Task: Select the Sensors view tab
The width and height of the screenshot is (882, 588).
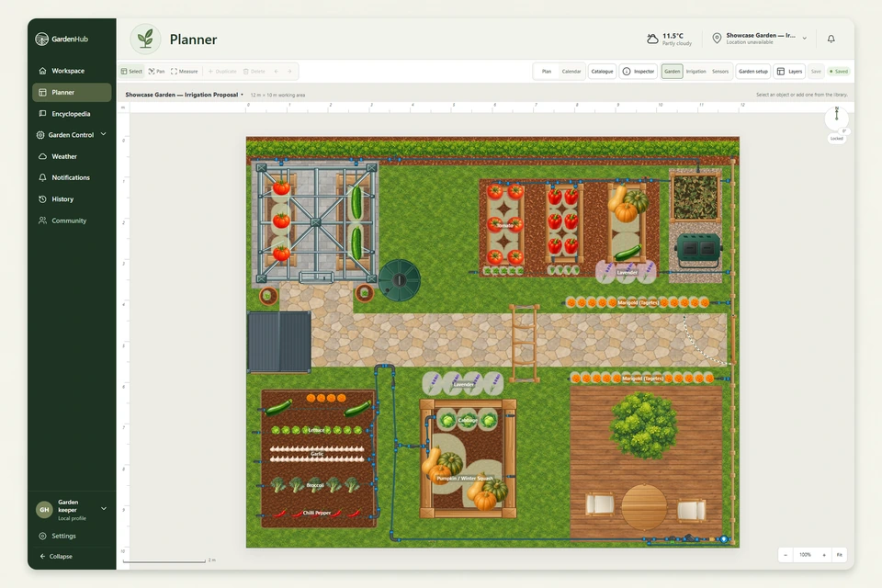Action: point(720,72)
